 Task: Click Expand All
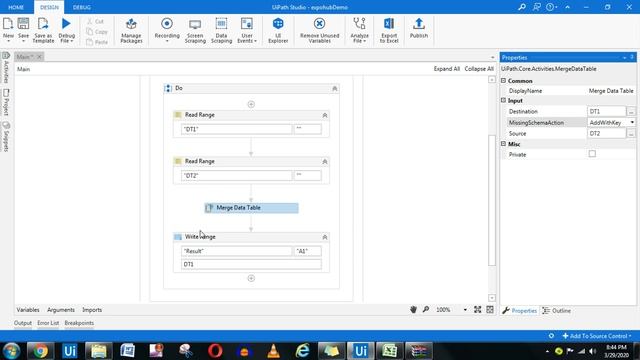click(x=447, y=69)
